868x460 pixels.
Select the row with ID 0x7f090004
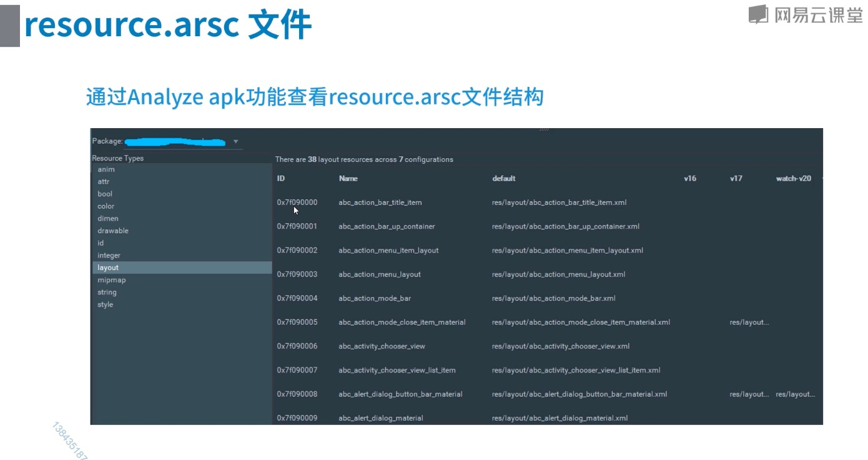[375, 298]
